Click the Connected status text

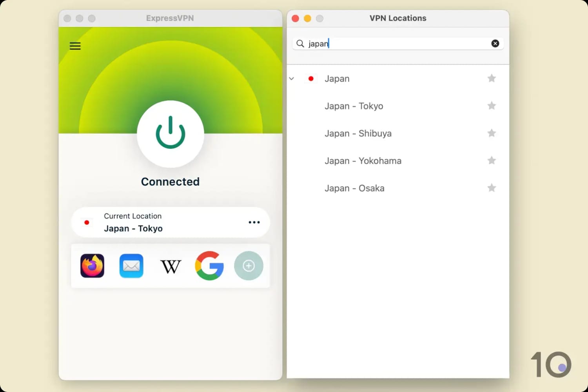[x=170, y=182]
